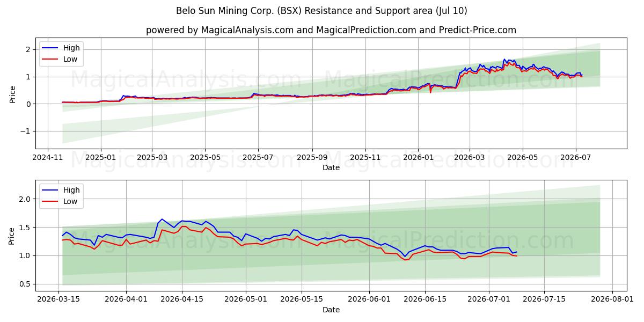Click the top chart 'Date' axis label
This screenshot has width=644, height=322.
331,167
